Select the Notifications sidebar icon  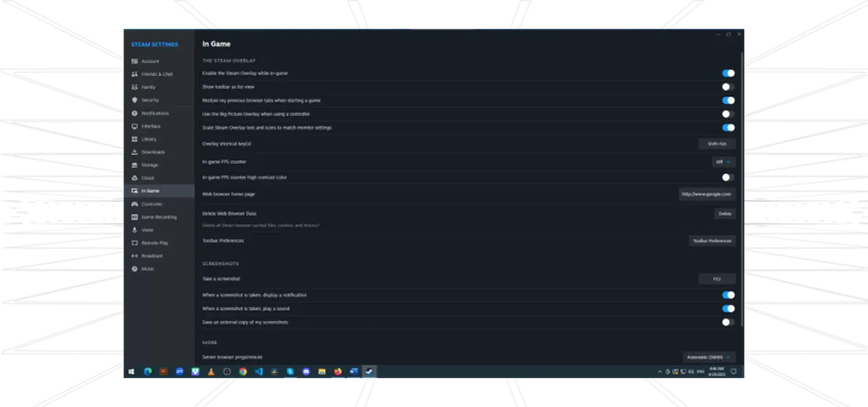coord(135,113)
